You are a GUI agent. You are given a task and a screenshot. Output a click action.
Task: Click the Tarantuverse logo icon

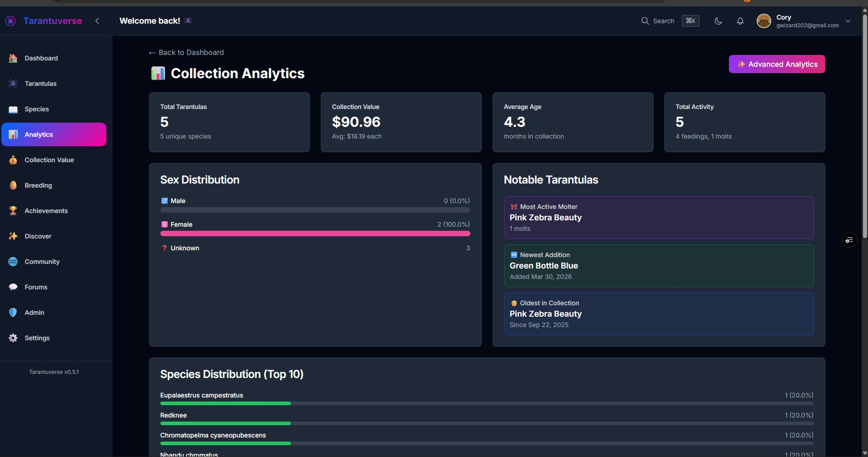pos(10,21)
